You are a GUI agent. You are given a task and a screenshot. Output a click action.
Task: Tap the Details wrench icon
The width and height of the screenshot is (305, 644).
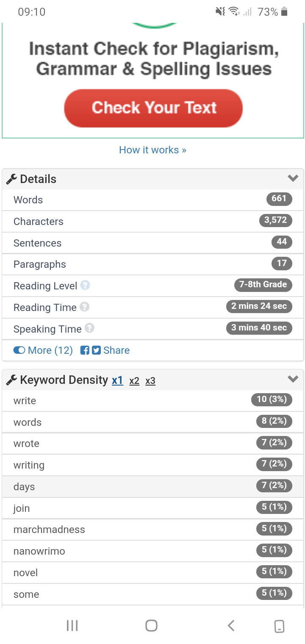point(11,179)
